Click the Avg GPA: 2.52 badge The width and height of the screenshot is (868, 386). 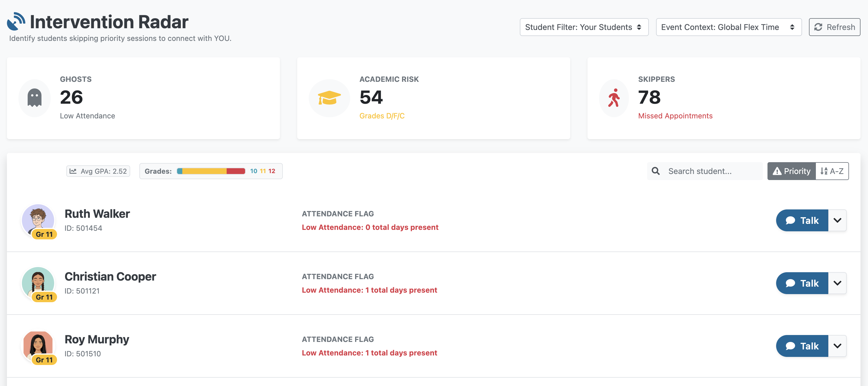tap(98, 171)
